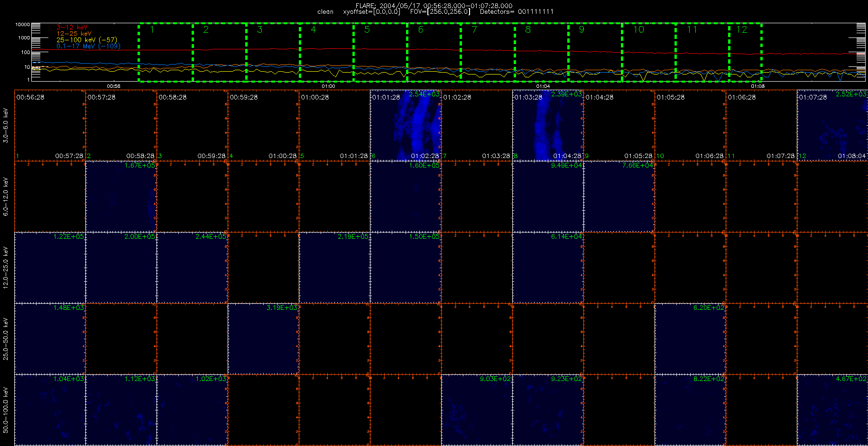Image resolution: width=868 pixels, height=446 pixels.
Task: Click the 25.0-50.0 keV row label
Action: 6,339
